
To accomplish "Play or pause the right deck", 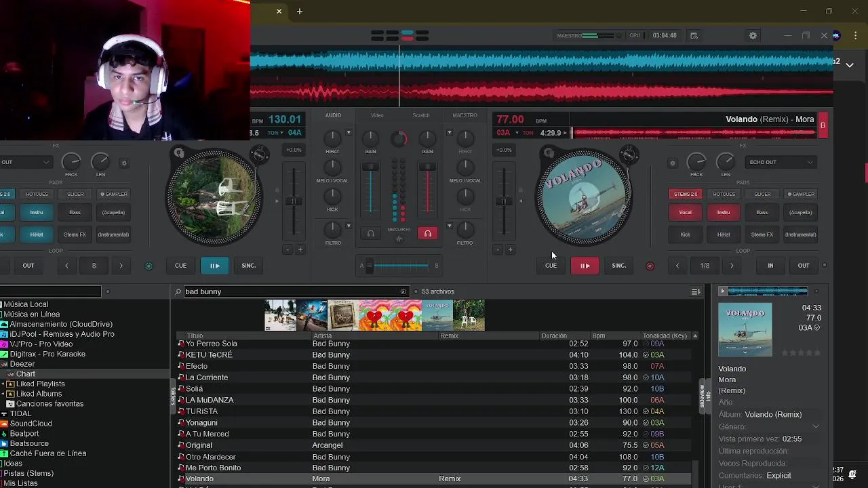I will [x=585, y=266].
